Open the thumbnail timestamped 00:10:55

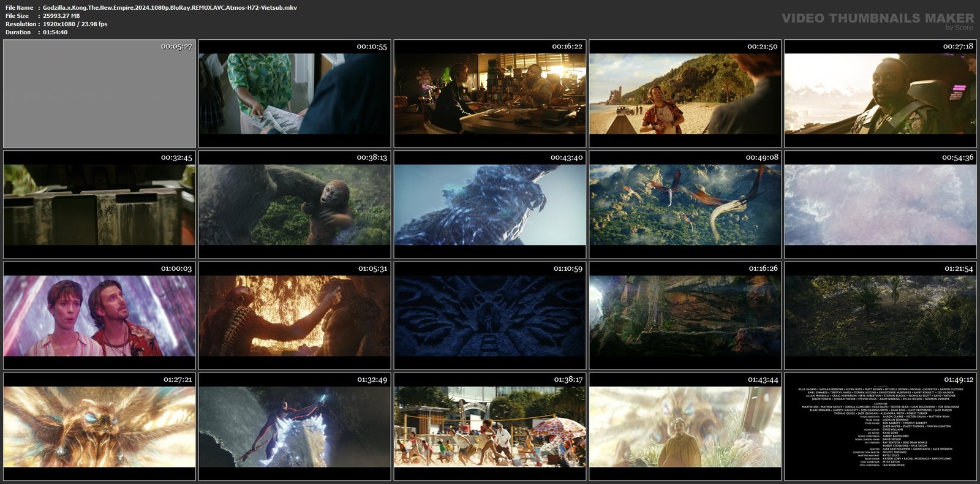(295, 94)
